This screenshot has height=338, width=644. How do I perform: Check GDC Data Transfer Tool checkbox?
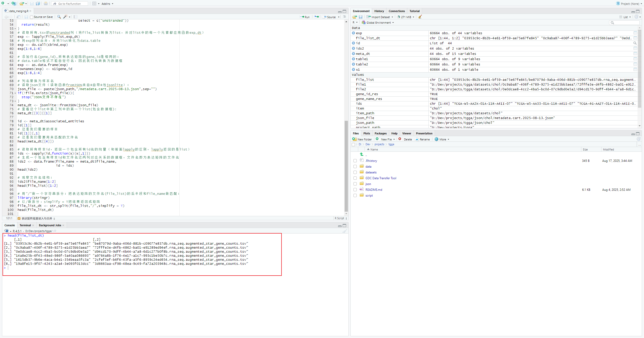pos(355,178)
